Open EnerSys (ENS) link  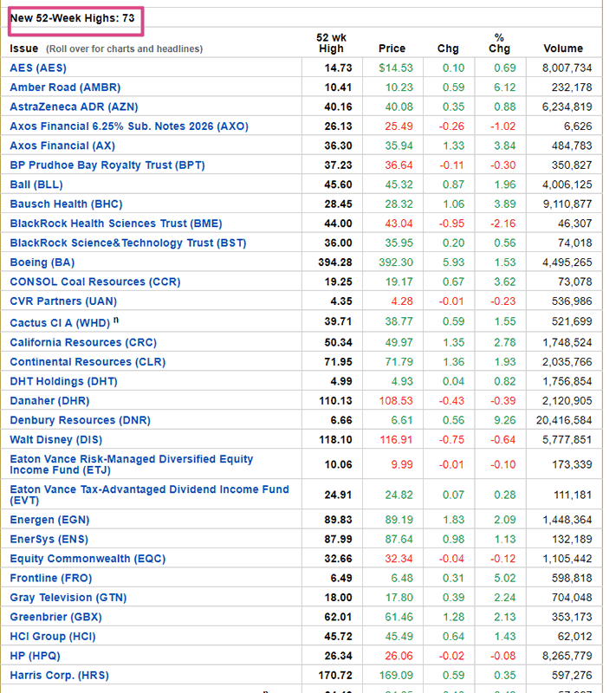tap(49, 539)
